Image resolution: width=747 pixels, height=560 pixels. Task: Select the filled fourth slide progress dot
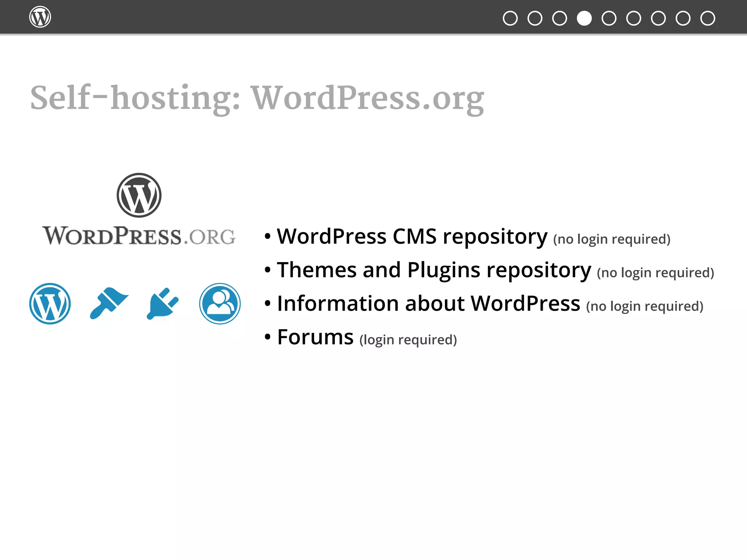coord(584,18)
